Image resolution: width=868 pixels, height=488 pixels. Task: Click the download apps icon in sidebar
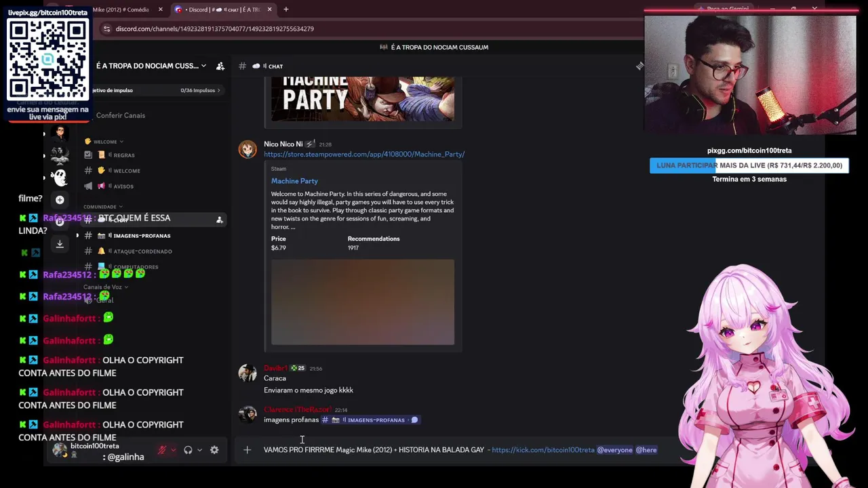[x=60, y=244]
